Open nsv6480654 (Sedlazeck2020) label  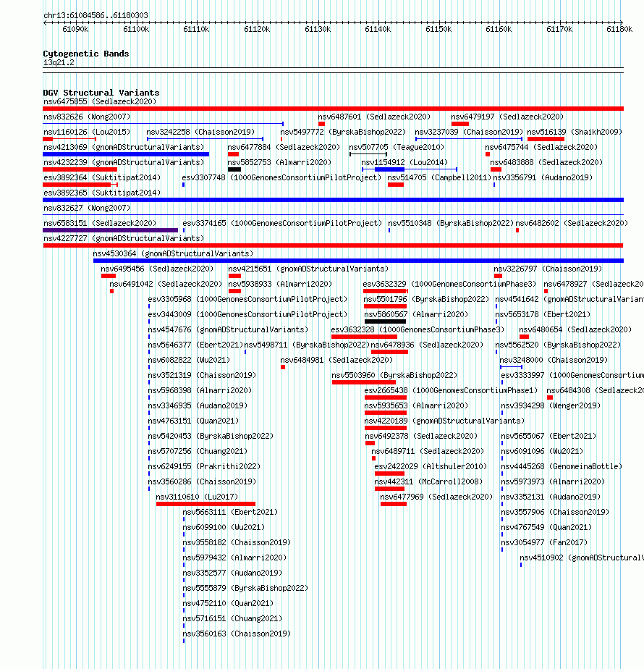[575, 330]
